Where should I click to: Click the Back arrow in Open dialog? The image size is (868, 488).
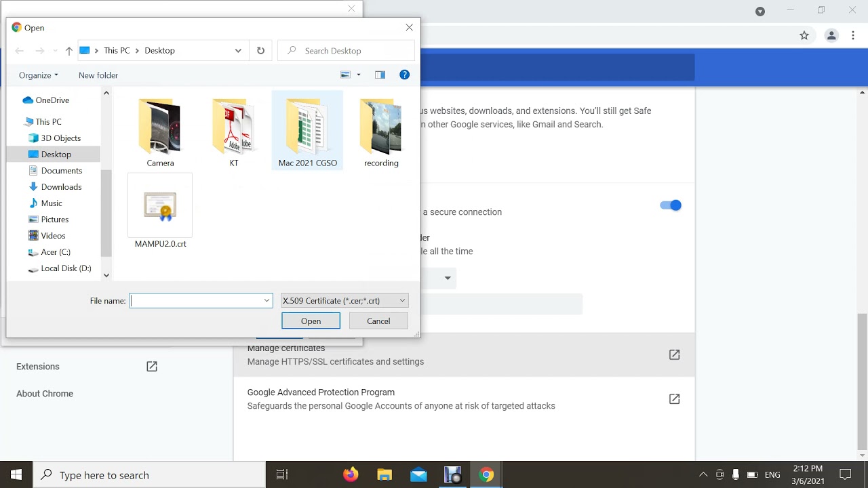[19, 51]
